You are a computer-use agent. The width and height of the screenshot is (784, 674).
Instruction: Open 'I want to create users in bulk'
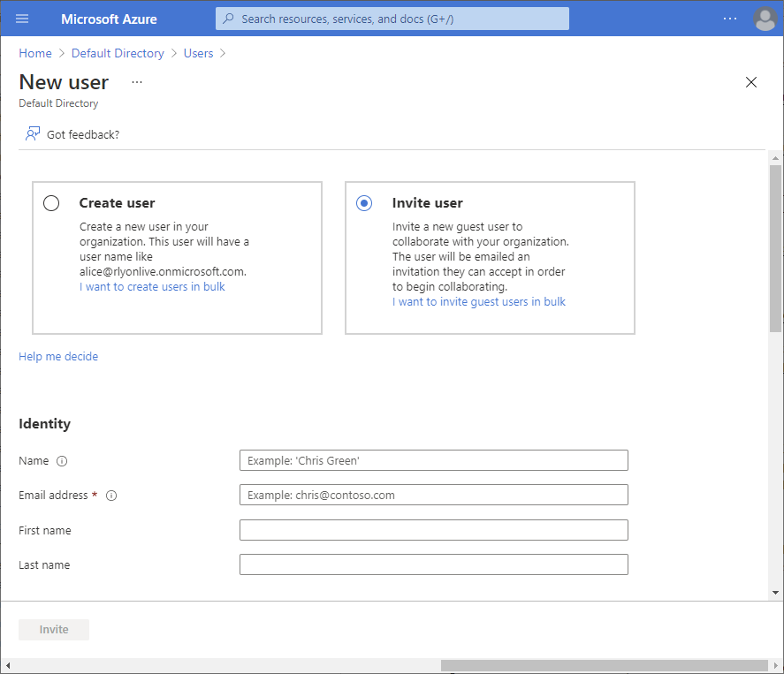(152, 287)
